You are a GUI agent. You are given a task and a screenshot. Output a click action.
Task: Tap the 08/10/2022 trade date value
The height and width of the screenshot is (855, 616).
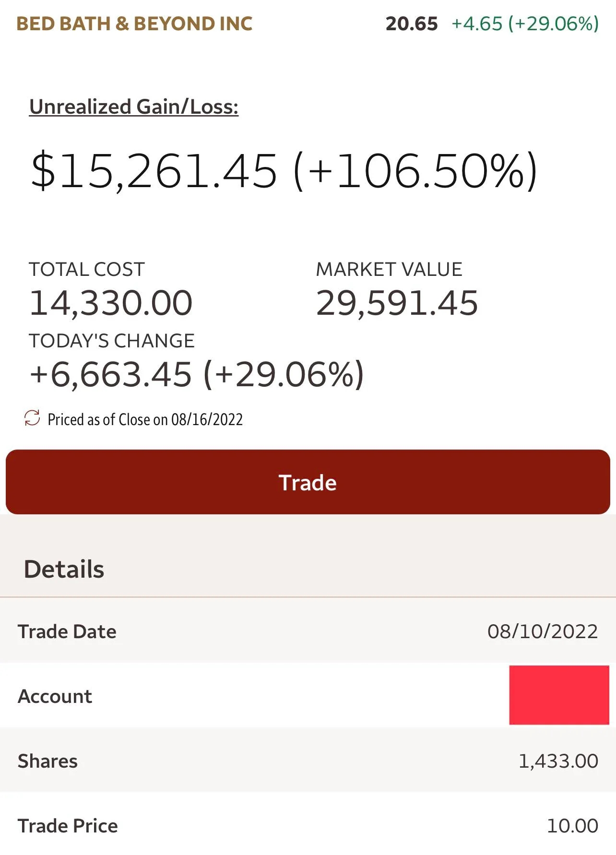tap(543, 631)
